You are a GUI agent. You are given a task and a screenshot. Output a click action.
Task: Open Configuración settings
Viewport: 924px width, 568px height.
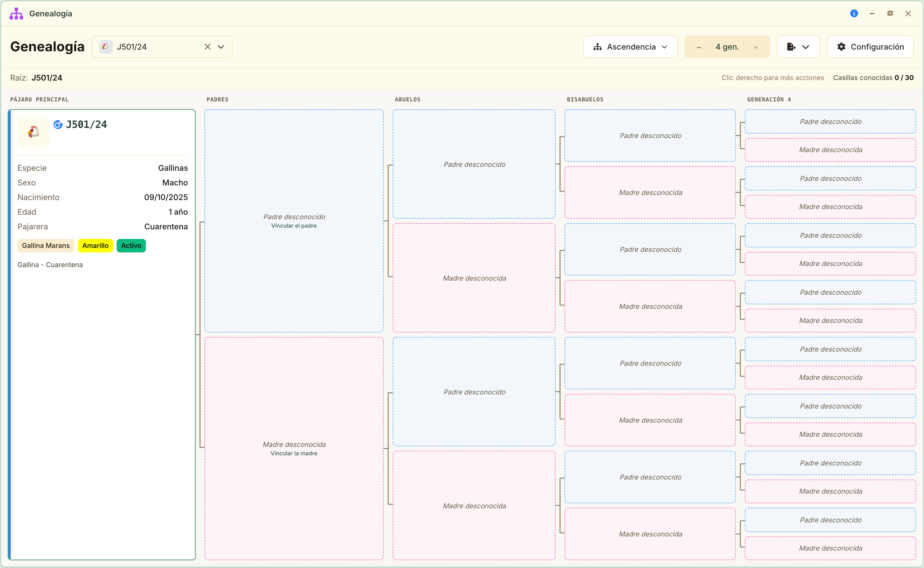870,46
